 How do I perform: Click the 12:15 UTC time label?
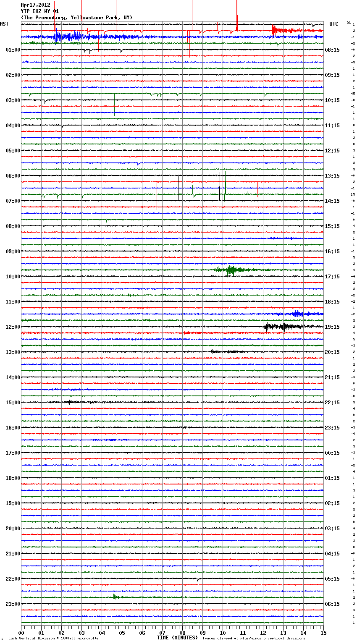(332, 151)
